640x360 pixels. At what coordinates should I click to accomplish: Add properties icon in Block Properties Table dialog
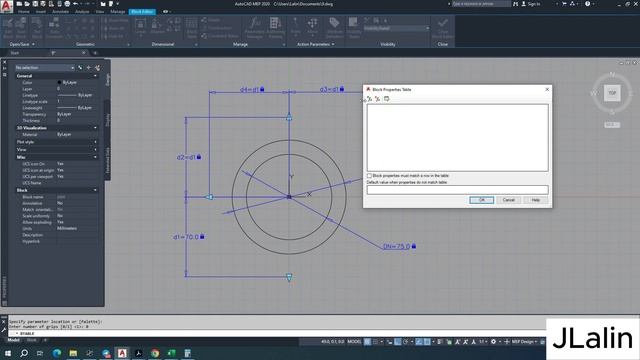coord(369,99)
